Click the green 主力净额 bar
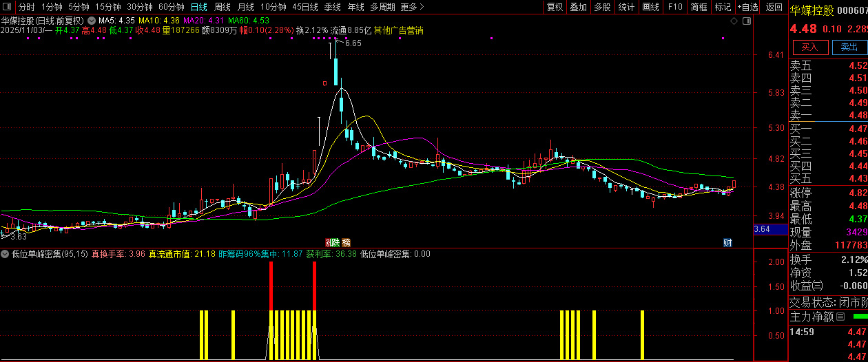 (x=860, y=317)
